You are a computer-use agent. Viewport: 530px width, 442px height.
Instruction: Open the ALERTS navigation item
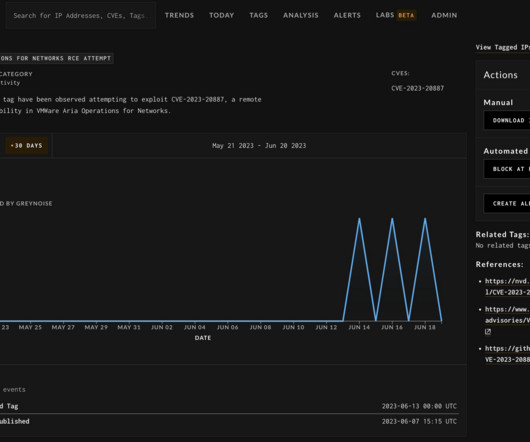[347, 15]
